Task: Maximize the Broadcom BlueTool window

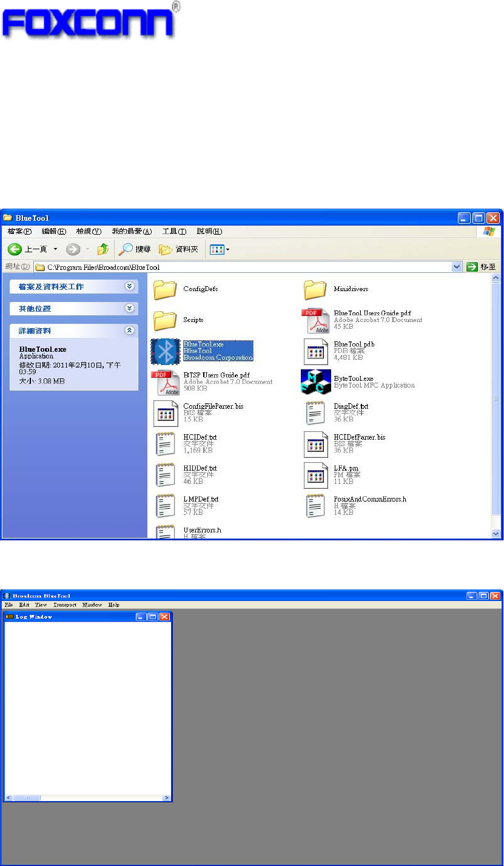Action: (x=483, y=596)
